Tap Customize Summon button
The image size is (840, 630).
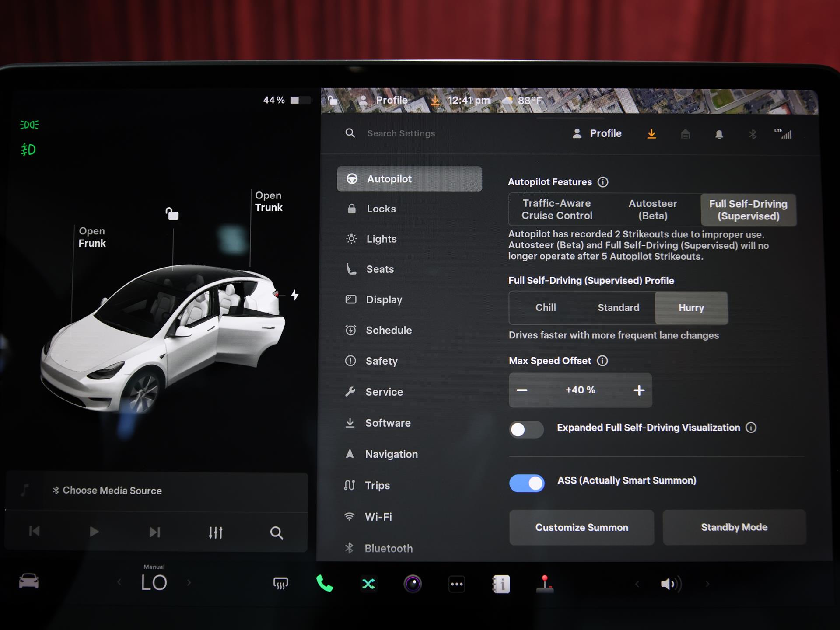(x=582, y=528)
